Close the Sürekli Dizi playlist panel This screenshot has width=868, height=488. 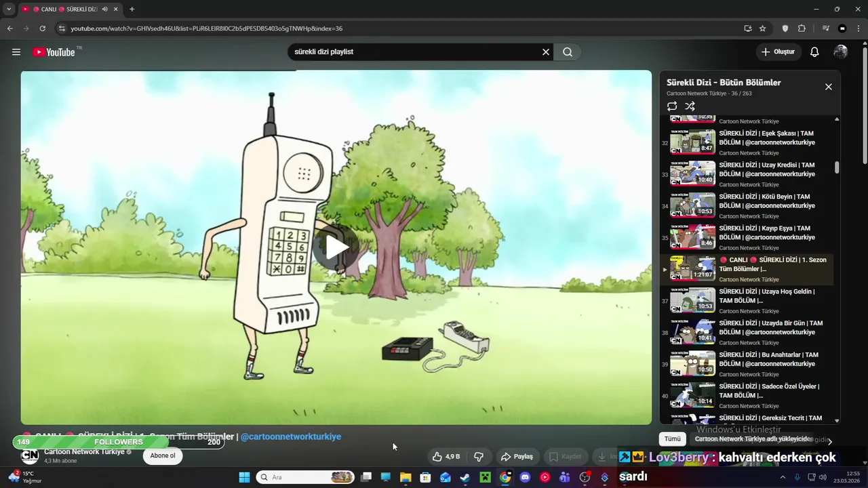click(828, 87)
